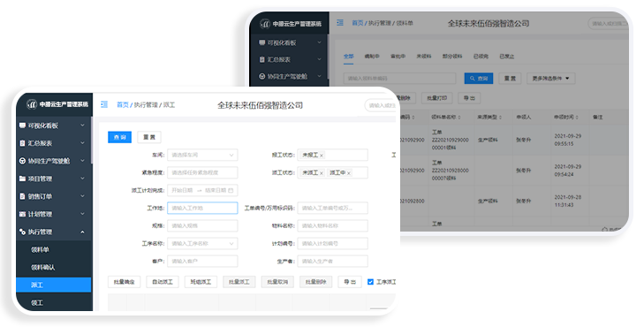Select the 全部 tab in back window
644x327 pixels.
pos(348,57)
